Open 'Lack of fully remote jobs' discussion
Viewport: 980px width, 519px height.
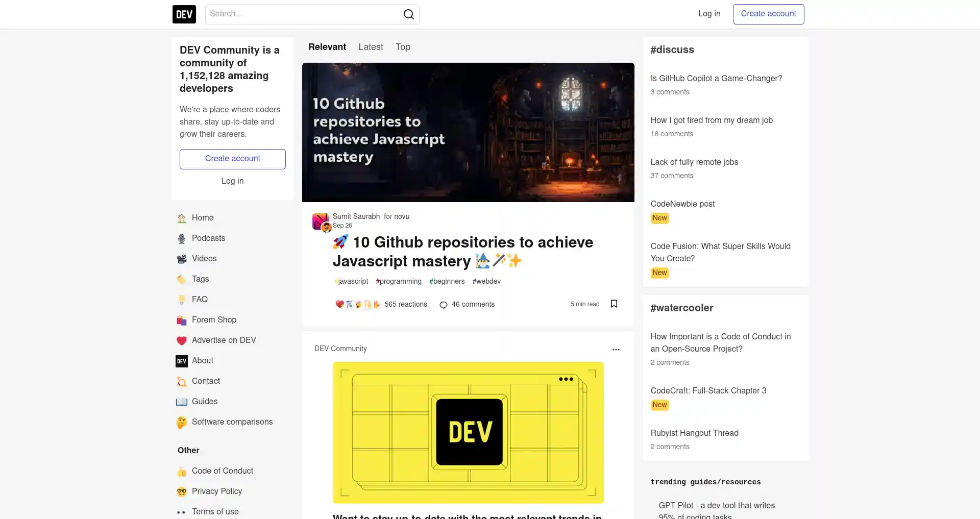click(x=694, y=162)
